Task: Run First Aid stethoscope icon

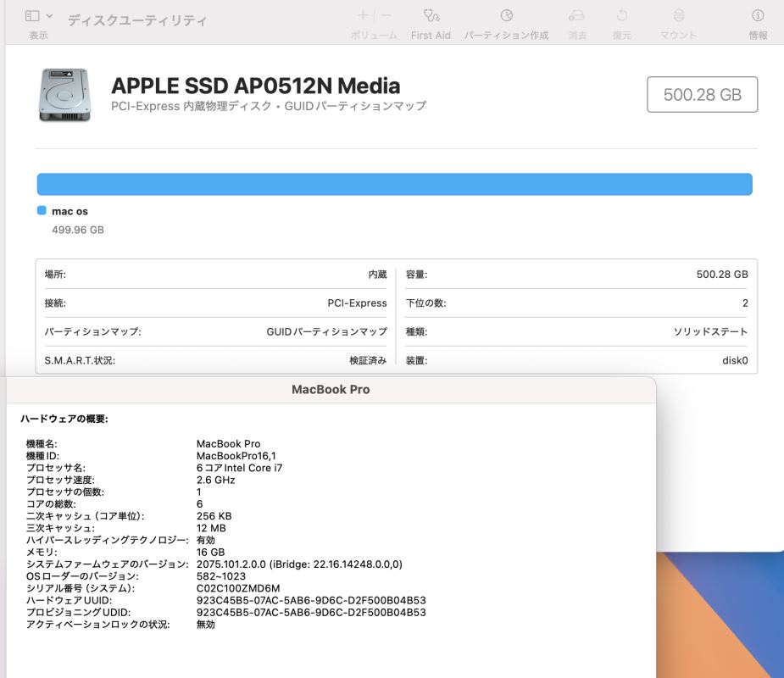Action: (x=431, y=15)
